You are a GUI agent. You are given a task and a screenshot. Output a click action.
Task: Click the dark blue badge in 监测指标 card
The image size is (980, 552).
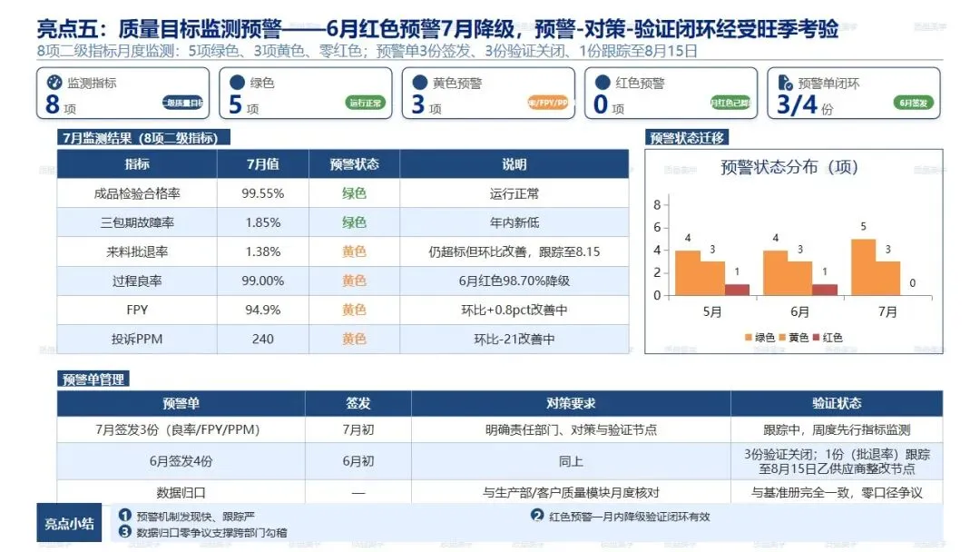[x=182, y=103]
